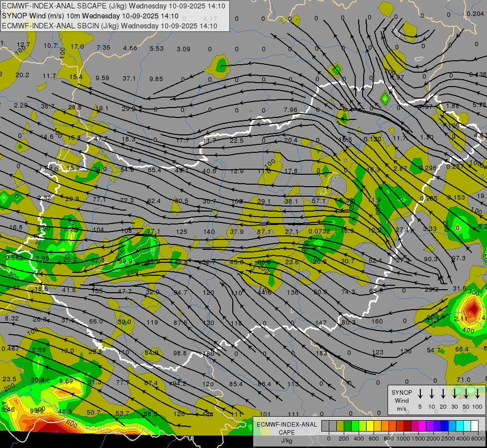Click the 10 m/s wind arrow in legend
This screenshot has width=487, height=448.
click(x=432, y=393)
